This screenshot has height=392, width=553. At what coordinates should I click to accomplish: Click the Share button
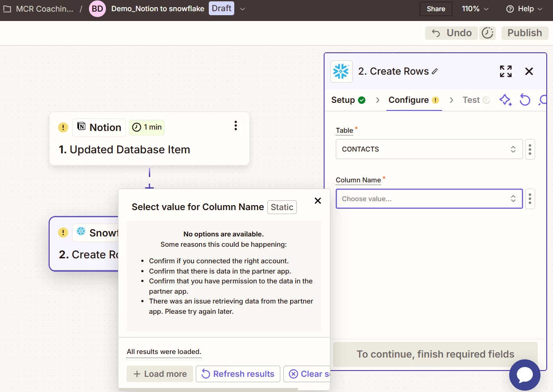click(x=436, y=8)
